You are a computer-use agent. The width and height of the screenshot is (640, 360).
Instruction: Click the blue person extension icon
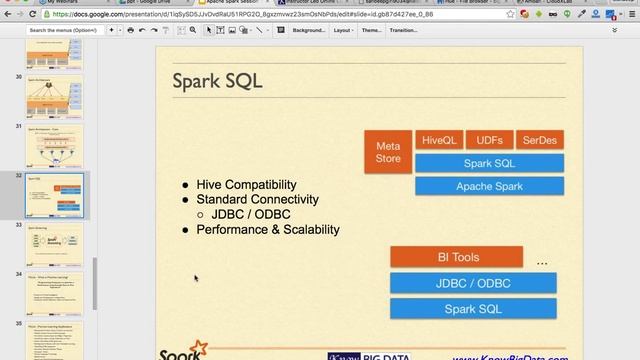(x=596, y=14)
